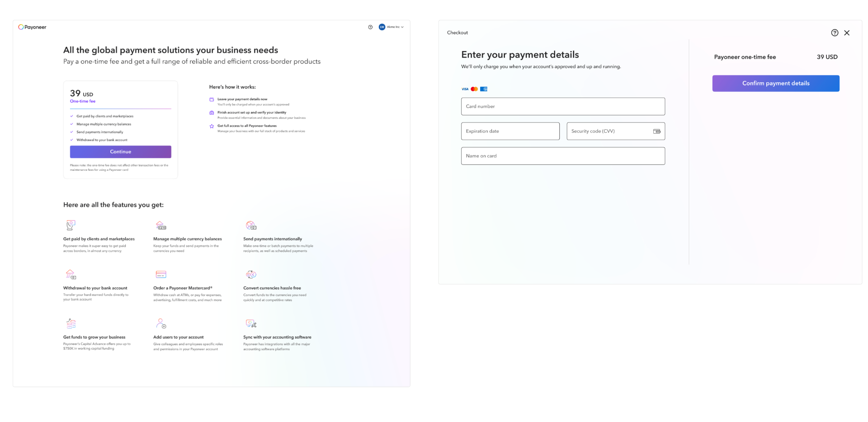Viewport: 868px width, 422px height.
Task: Expand the Akme Inc account dropdown
Action: click(x=395, y=27)
